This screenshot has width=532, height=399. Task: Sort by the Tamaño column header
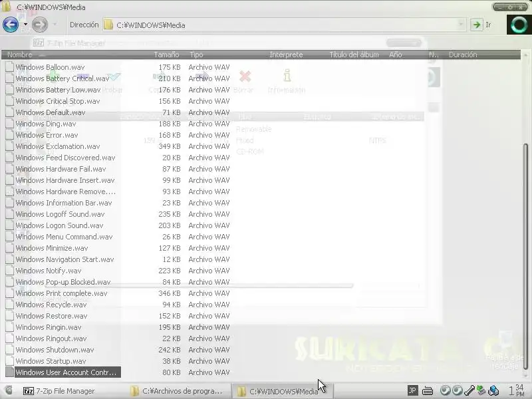166,55
